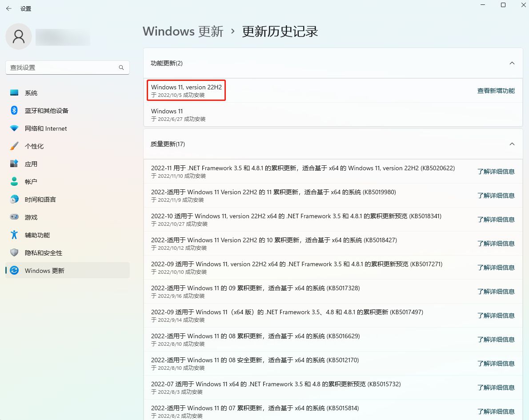Click the 系统 monitor icon

point(14,93)
